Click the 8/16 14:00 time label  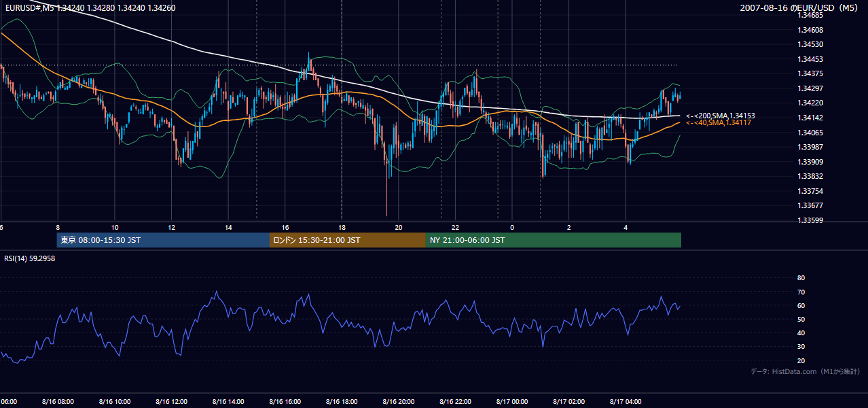click(228, 402)
